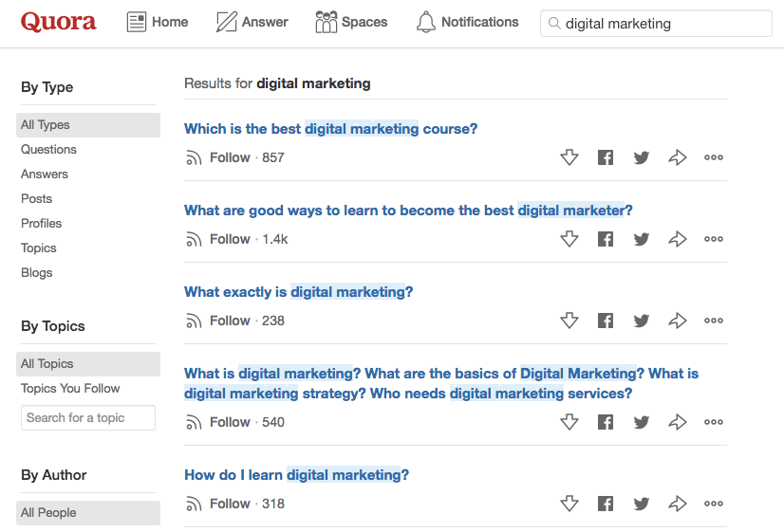Share 'What exactly is digital marketing?' on Facebook
784x532 pixels.
coord(606,321)
